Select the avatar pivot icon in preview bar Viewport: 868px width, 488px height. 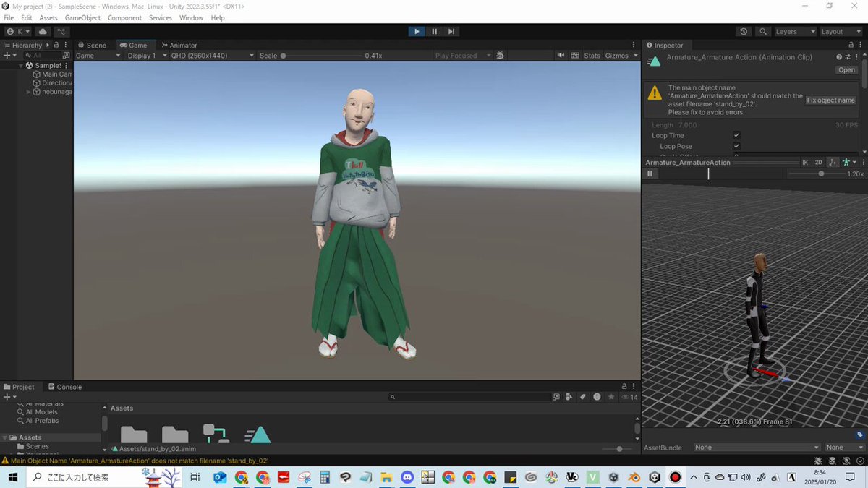pyautogui.click(x=846, y=162)
